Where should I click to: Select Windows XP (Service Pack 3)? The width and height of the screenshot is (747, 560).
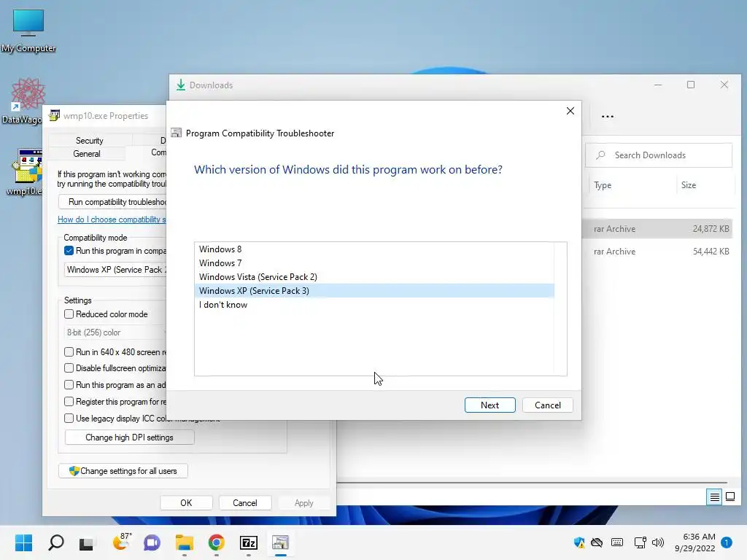[374, 290]
